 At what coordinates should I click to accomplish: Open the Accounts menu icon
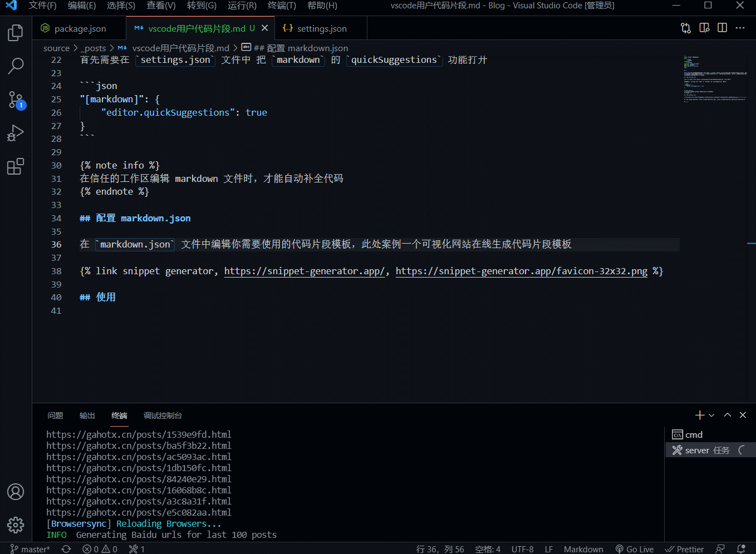pos(16,492)
